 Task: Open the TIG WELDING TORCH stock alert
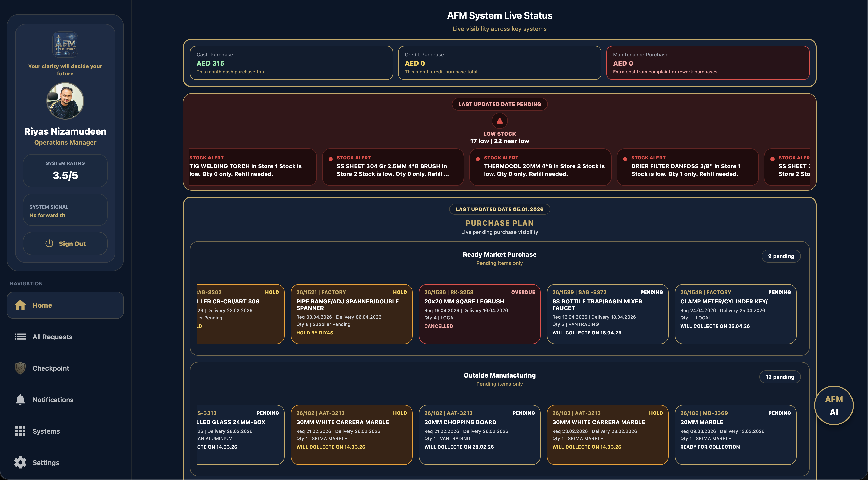tap(253, 167)
